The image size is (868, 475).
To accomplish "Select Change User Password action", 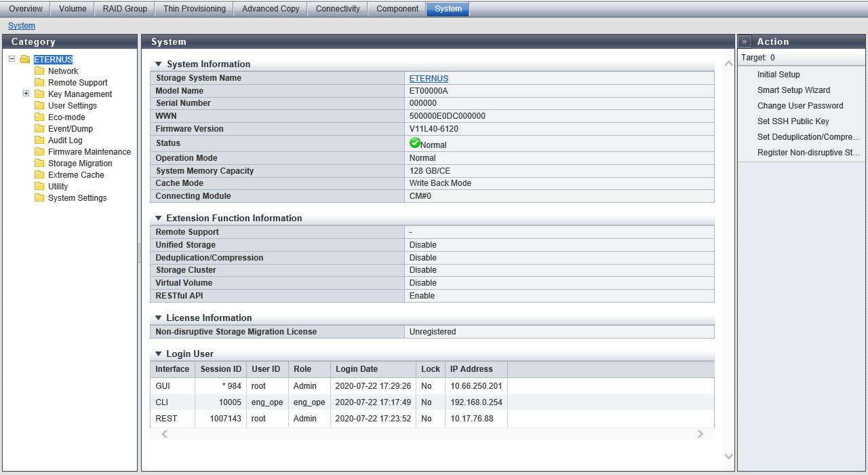I will tap(800, 106).
